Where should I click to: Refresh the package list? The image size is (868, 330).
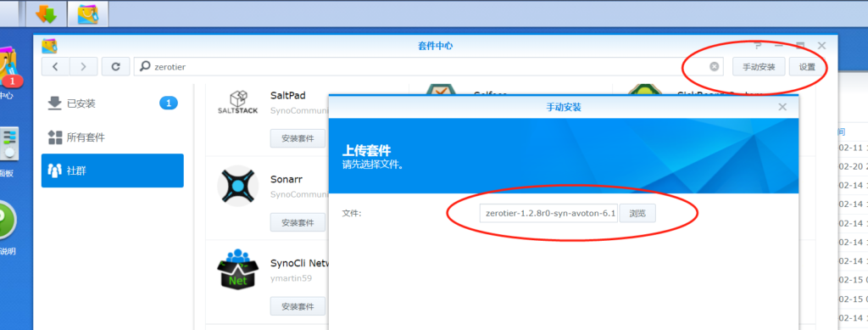pos(115,66)
